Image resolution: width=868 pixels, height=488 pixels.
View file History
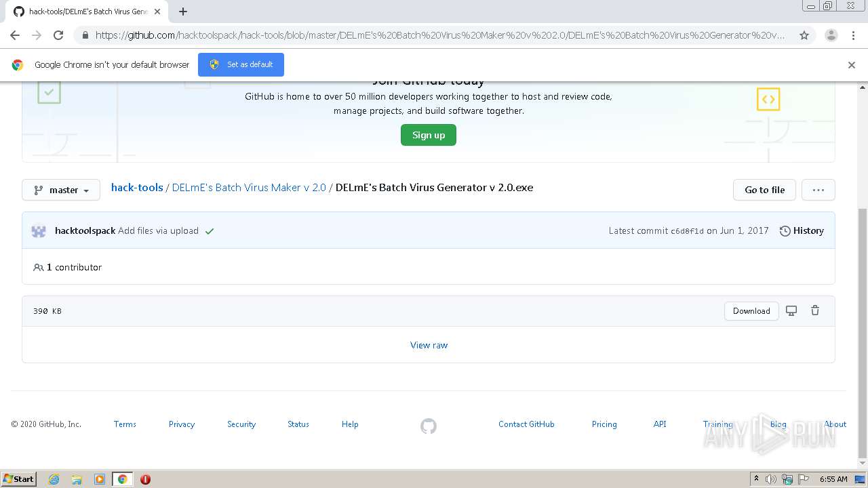tap(802, 230)
